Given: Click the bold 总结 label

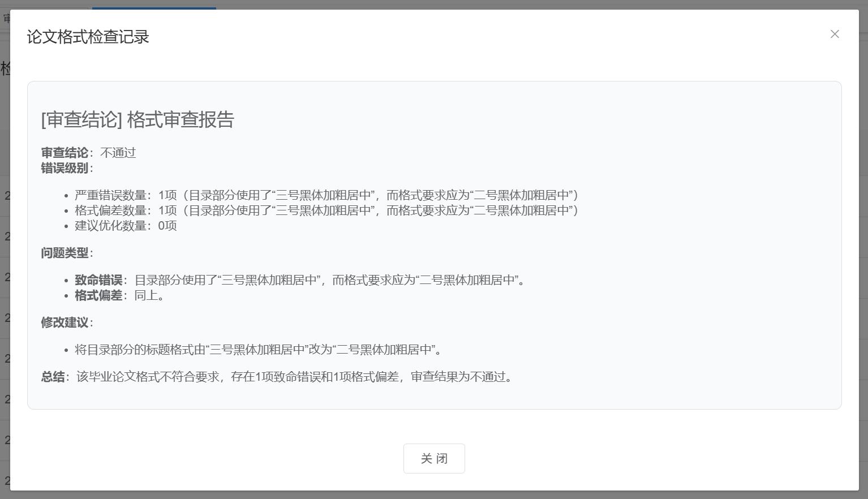Looking at the screenshot, I should [53, 377].
